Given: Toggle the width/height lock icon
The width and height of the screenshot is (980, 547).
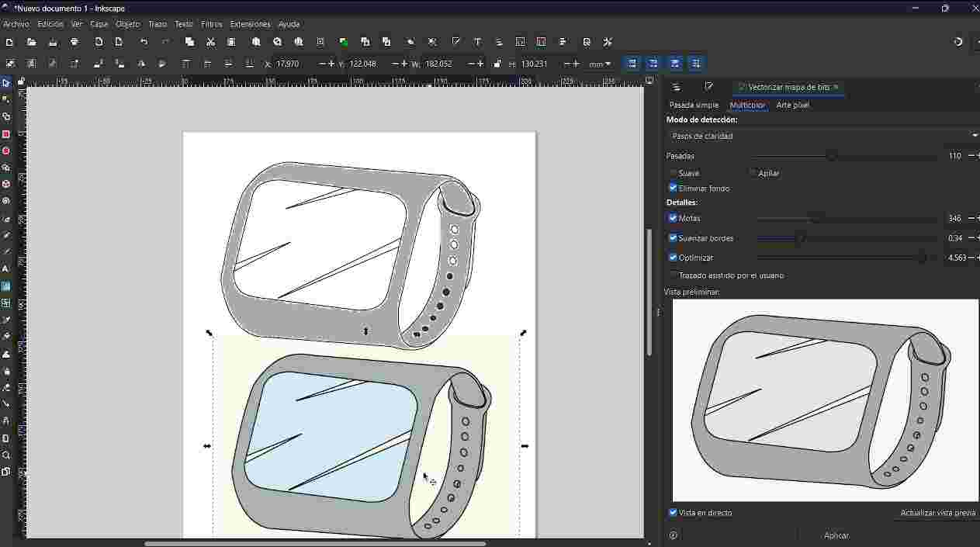Looking at the screenshot, I should pyautogui.click(x=497, y=64).
